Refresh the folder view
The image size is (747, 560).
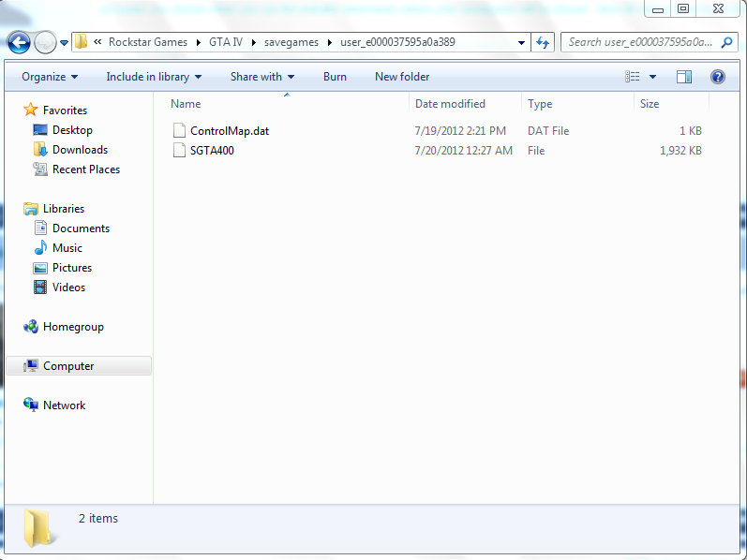(x=542, y=42)
